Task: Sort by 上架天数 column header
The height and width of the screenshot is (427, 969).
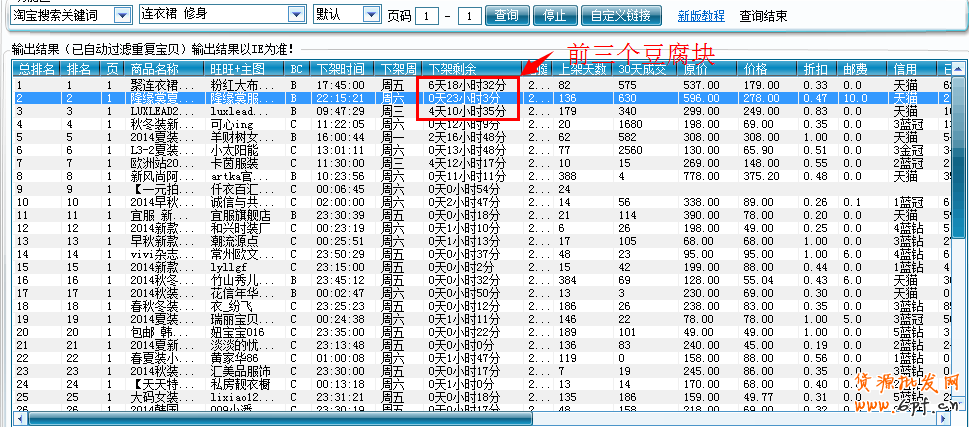Action: tap(583, 69)
